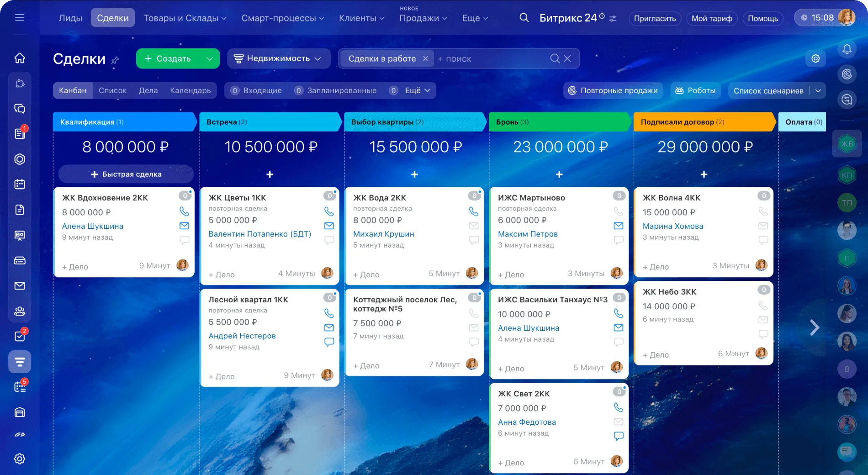
Task: Toggle the hamburger menu to collapse sidebar
Action: [20, 18]
